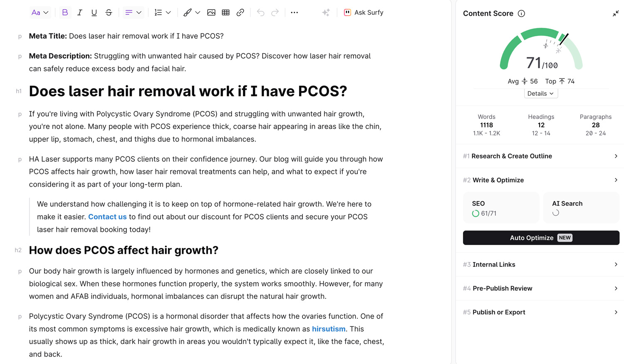Click the undo arrow

pos(261,12)
